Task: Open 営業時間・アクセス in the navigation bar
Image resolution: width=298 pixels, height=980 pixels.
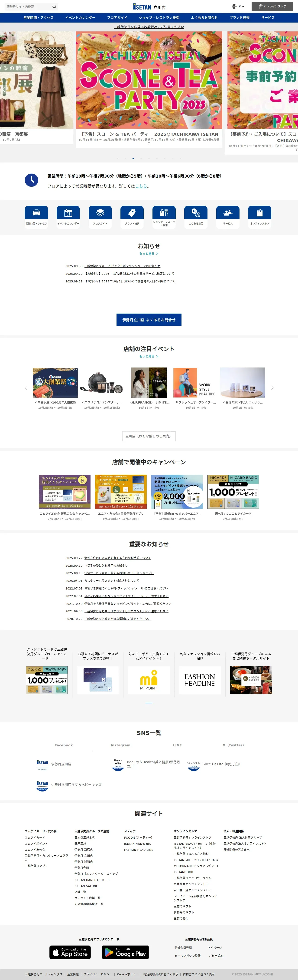Action: [x=38, y=17]
